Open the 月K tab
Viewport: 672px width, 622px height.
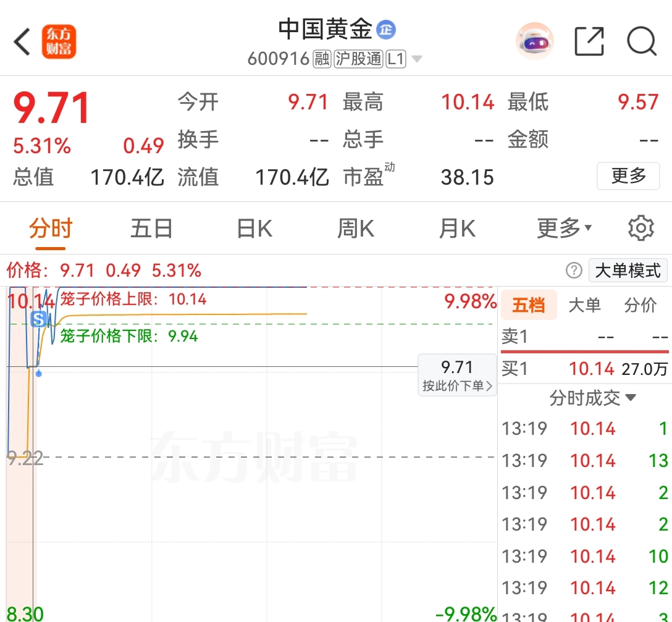(457, 228)
